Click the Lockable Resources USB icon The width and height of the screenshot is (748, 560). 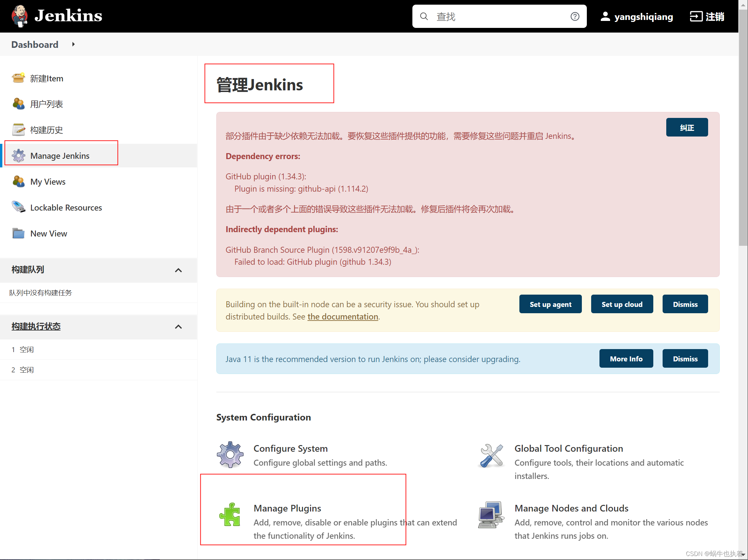(x=18, y=207)
